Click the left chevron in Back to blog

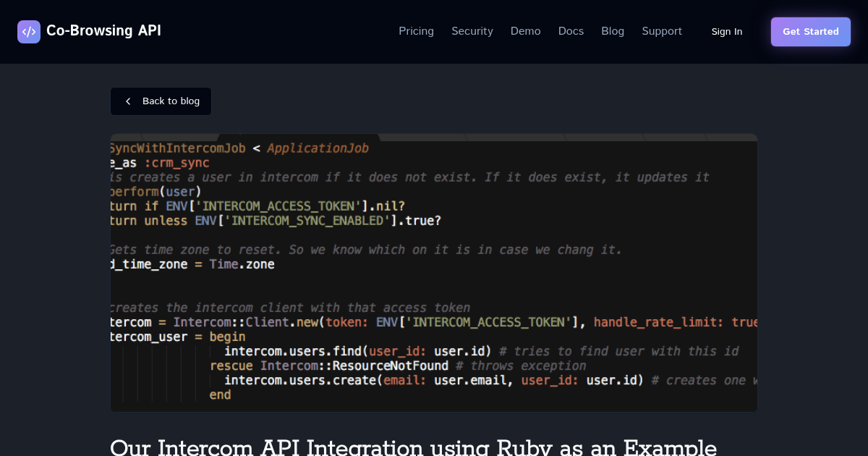coord(128,101)
